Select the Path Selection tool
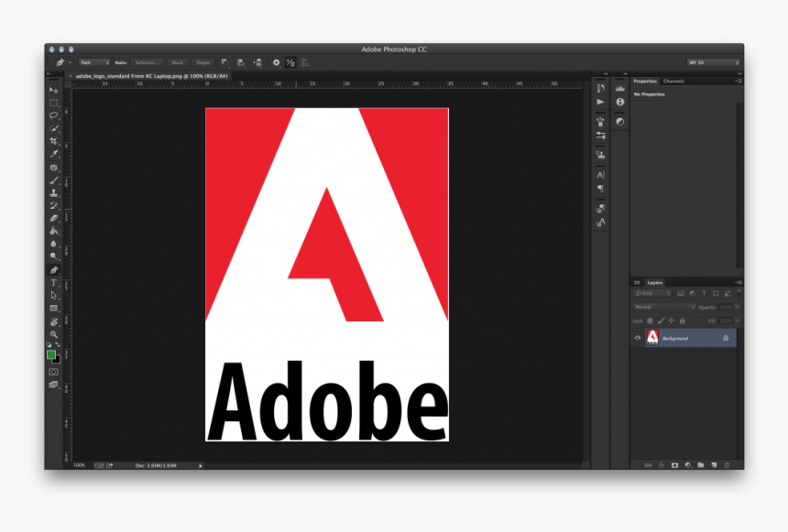 click(54, 296)
